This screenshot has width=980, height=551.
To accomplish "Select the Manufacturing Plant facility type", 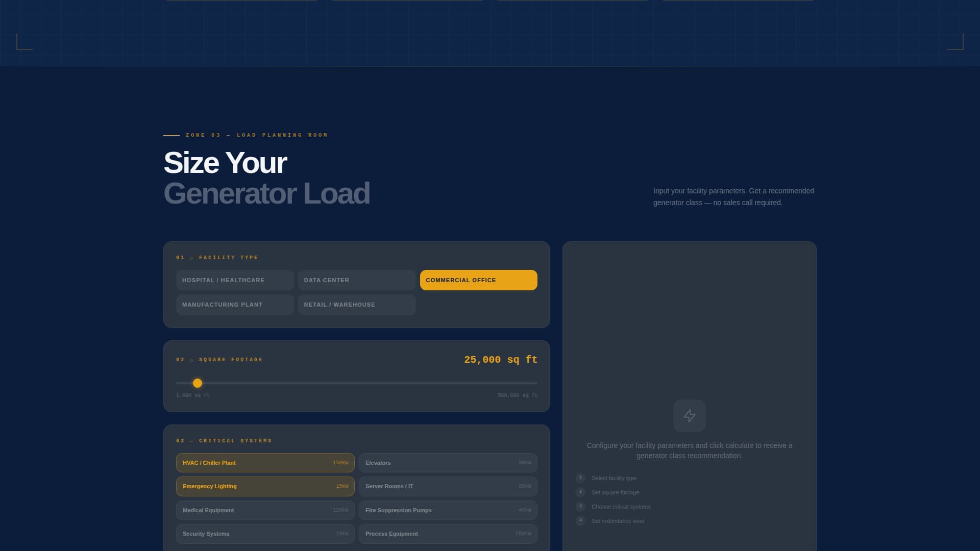I will tap(235, 305).
